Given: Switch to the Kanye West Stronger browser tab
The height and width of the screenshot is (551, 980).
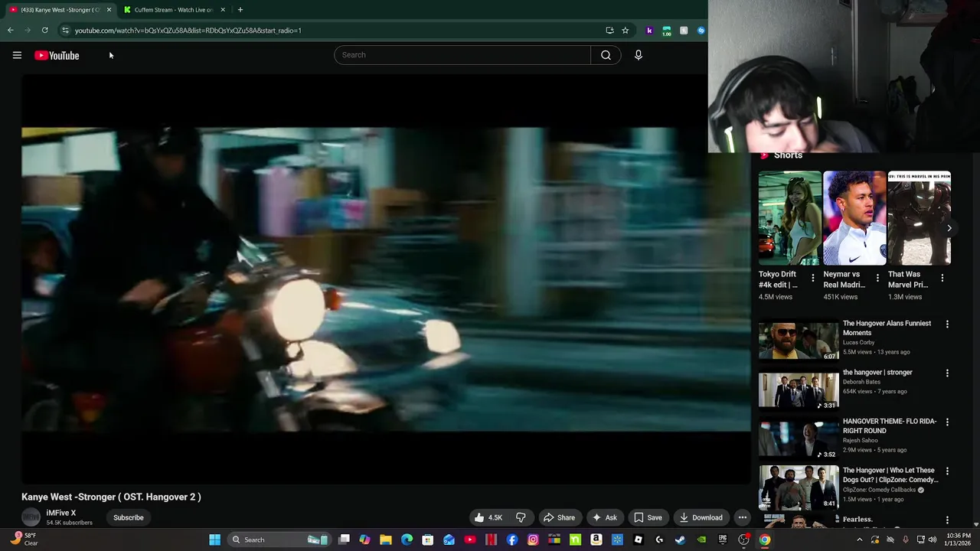Looking at the screenshot, I should pyautogui.click(x=60, y=10).
